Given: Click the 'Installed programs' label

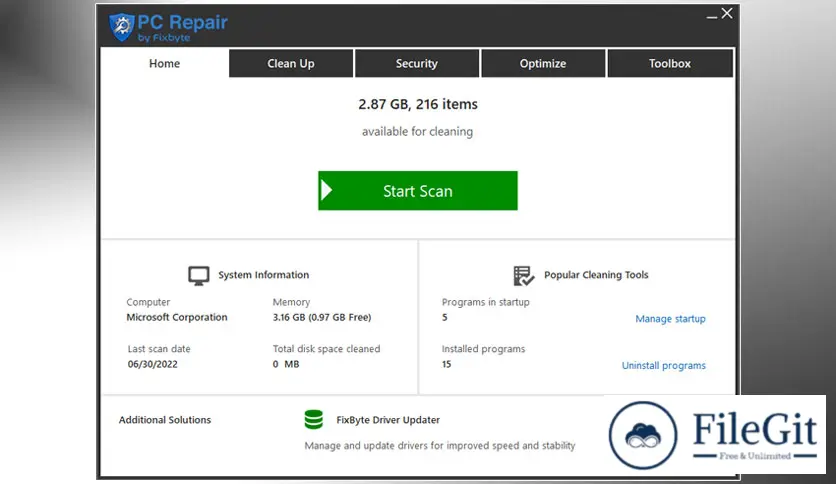Looking at the screenshot, I should 483,349.
